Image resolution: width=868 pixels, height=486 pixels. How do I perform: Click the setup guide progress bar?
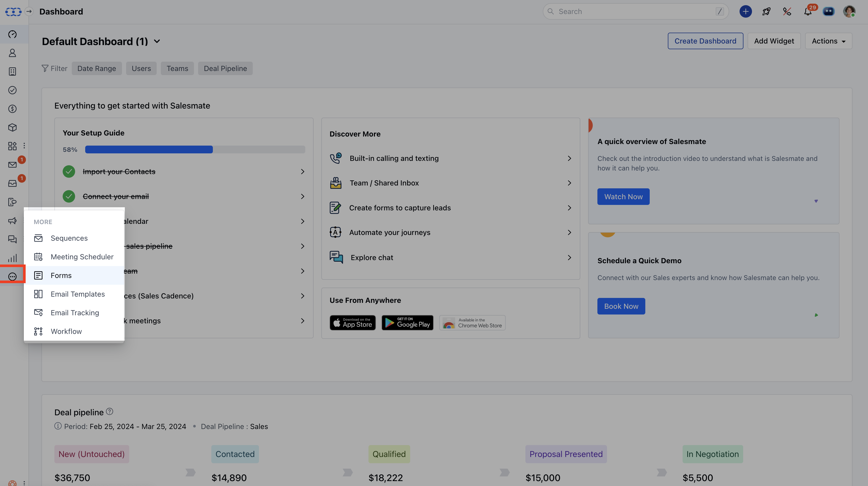195,149
